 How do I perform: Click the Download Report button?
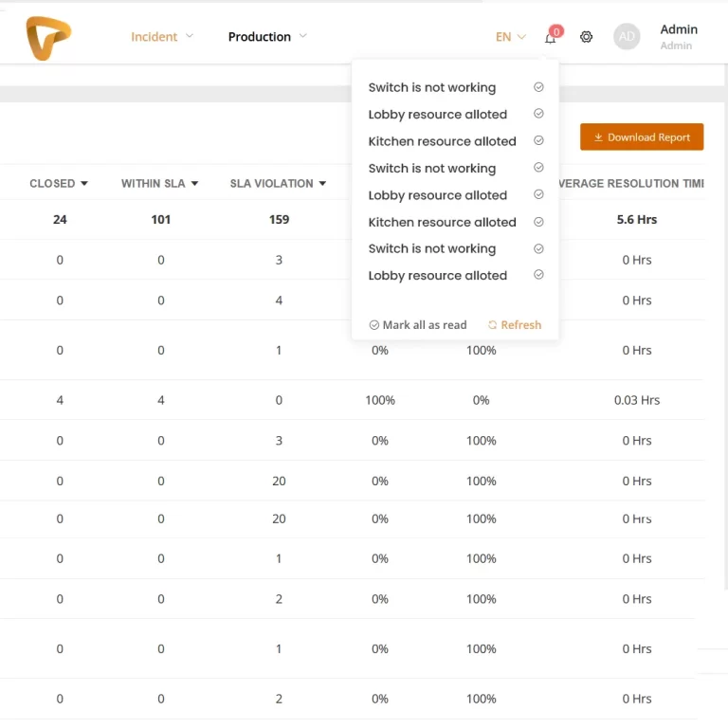point(642,136)
